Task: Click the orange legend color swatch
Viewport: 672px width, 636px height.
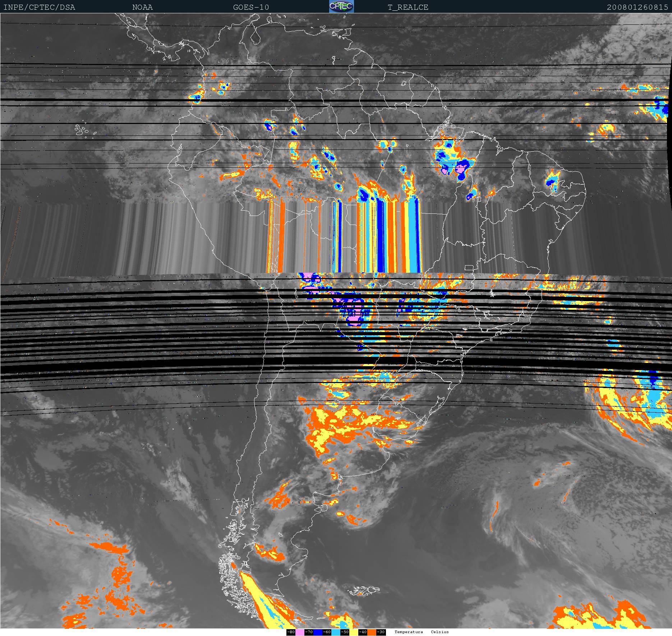Action: [x=372, y=632]
